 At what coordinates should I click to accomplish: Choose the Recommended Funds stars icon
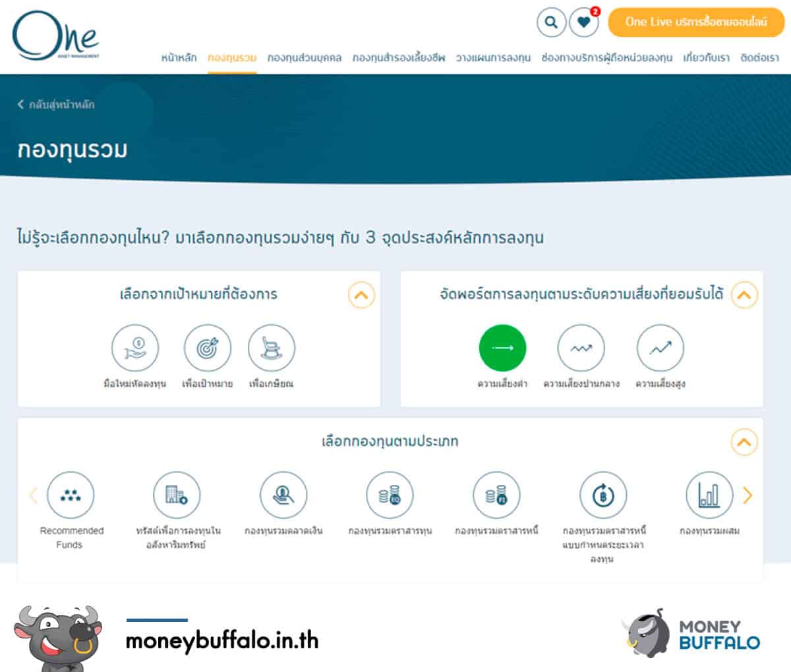click(x=71, y=495)
